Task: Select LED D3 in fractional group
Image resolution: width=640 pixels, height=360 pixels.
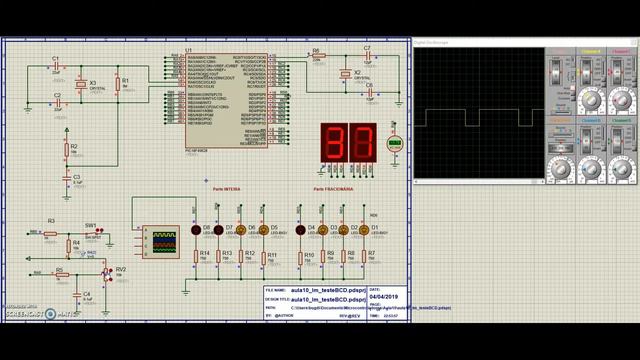Action: click(323, 230)
